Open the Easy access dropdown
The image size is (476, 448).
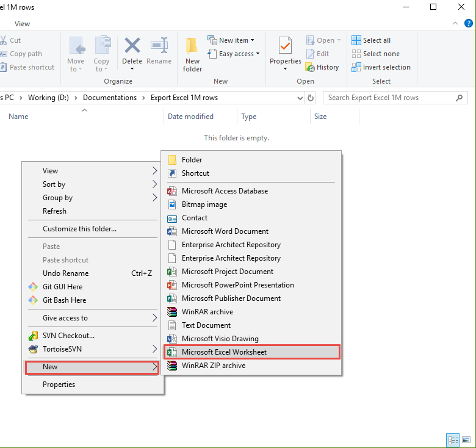coord(235,54)
